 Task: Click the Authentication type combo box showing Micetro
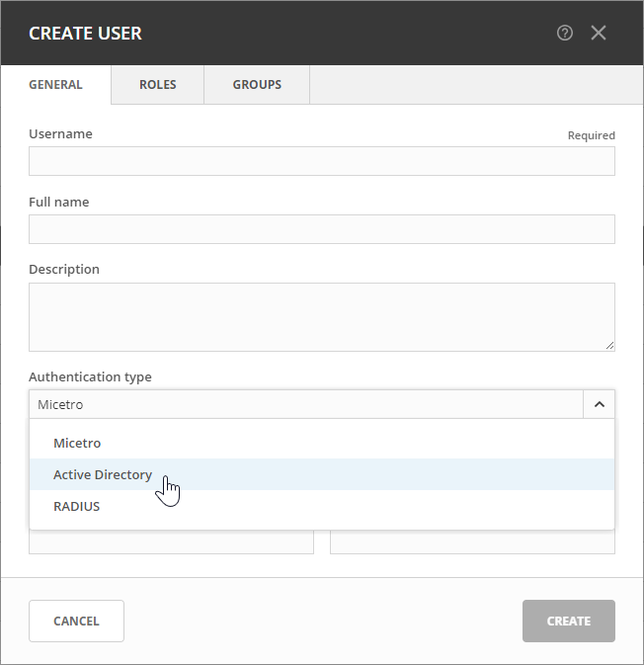(x=306, y=404)
